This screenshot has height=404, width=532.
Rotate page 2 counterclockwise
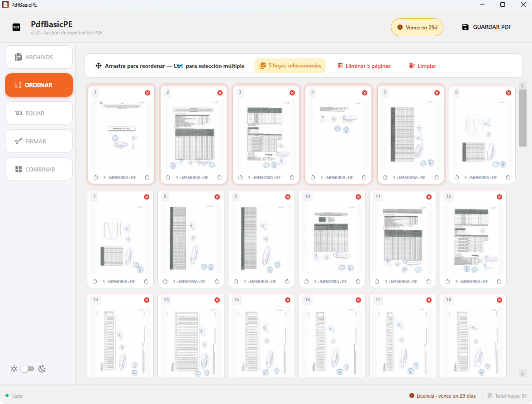point(168,177)
